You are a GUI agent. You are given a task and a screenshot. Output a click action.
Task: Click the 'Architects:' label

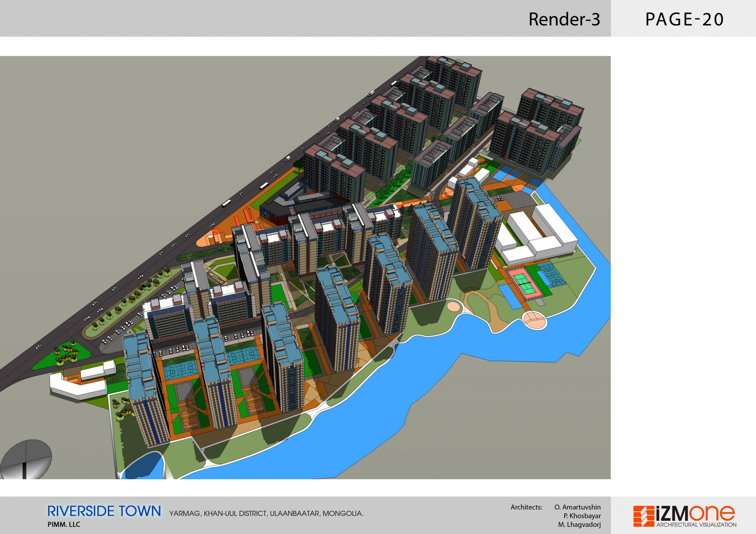click(x=526, y=507)
